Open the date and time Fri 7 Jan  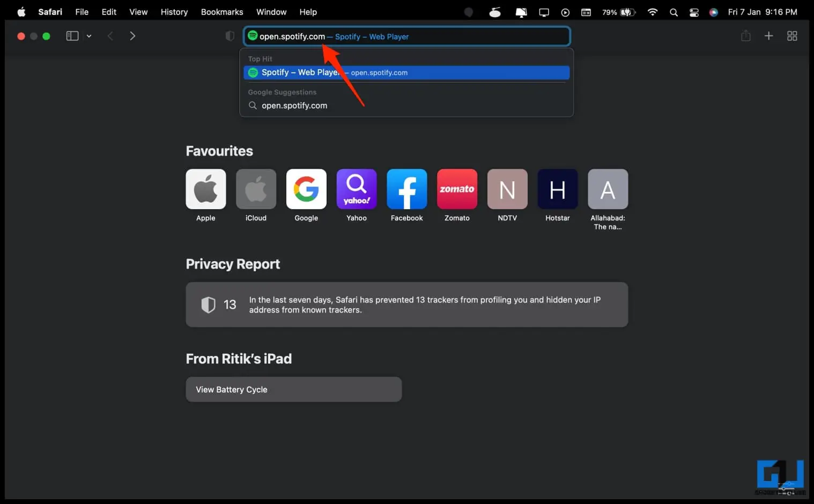[763, 12]
